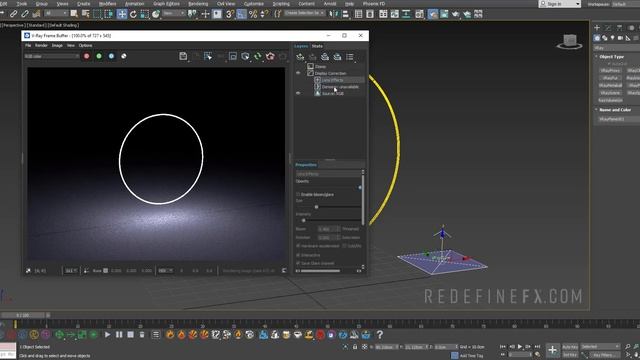Open the selection filter All dropdown

pos(56,14)
